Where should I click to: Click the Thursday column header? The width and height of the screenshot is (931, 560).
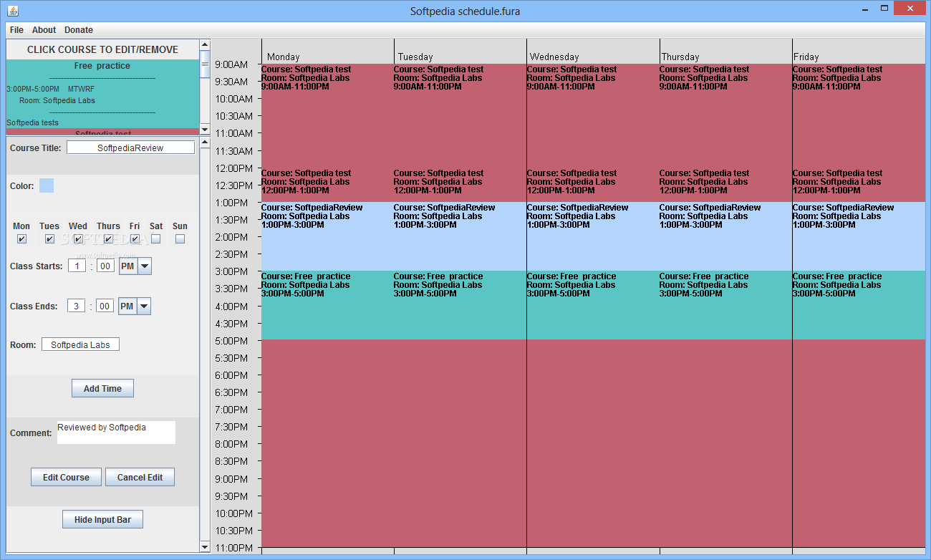click(680, 57)
